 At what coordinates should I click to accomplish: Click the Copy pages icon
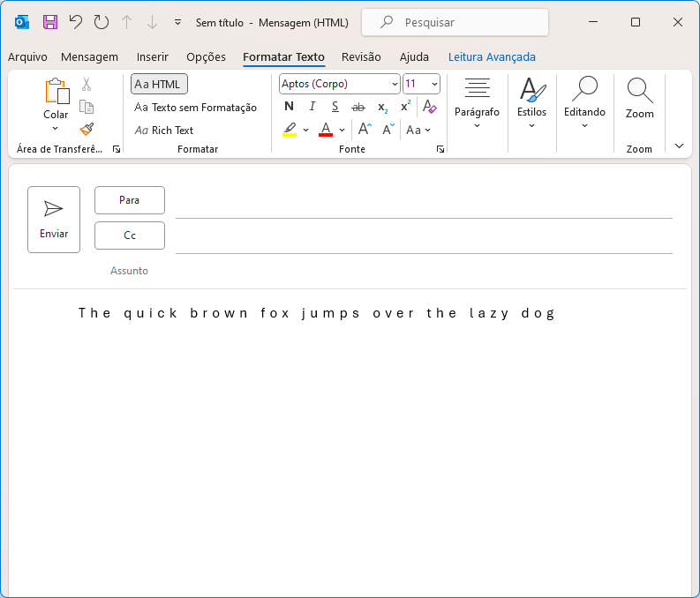[87, 107]
